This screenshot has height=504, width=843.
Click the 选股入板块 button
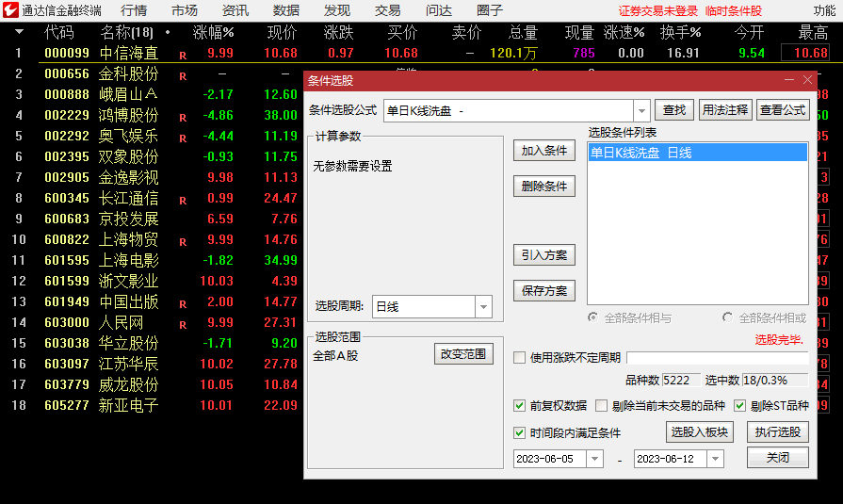(700, 431)
